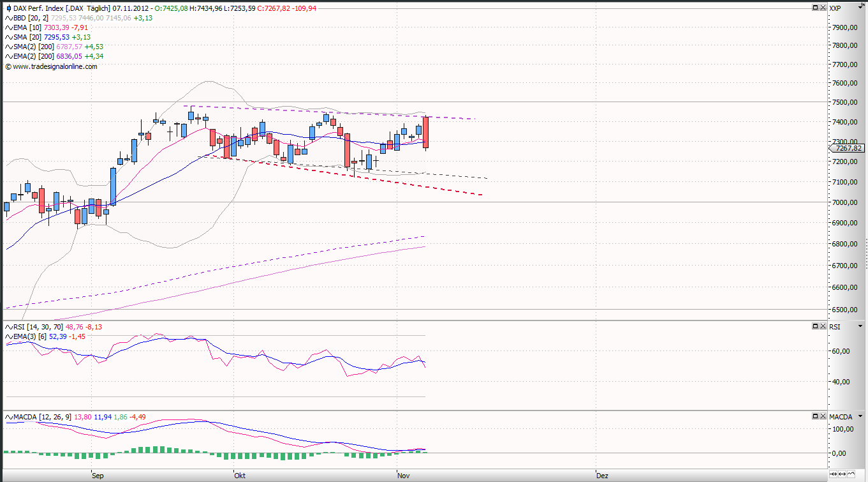Maximize the main price chart pane
The image size is (868, 482).
pos(815,8)
